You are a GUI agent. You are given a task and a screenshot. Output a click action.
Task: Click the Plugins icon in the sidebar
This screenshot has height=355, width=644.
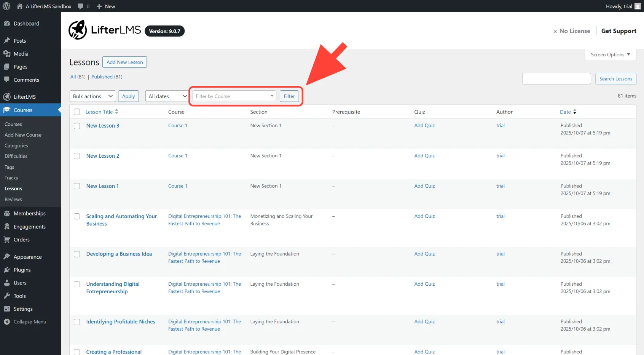8,270
